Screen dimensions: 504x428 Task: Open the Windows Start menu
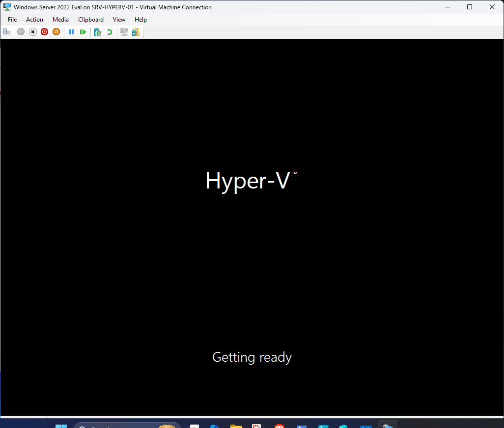point(61,425)
